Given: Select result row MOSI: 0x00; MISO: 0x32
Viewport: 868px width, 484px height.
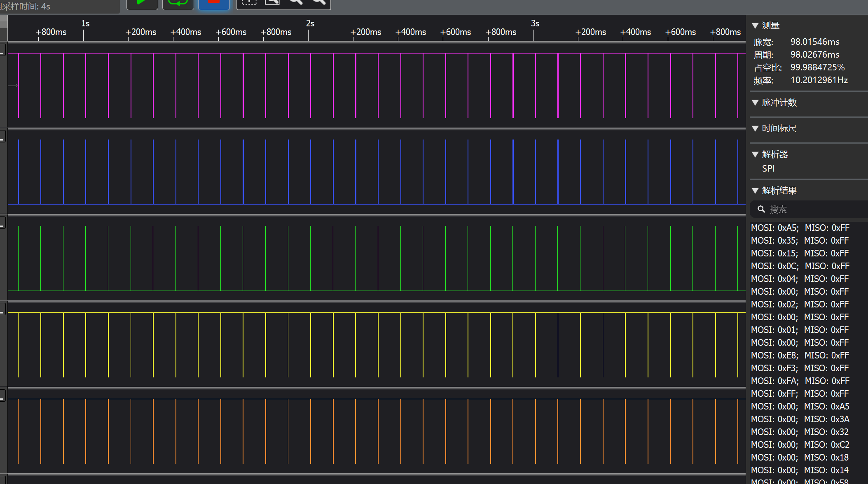Looking at the screenshot, I should (800, 432).
